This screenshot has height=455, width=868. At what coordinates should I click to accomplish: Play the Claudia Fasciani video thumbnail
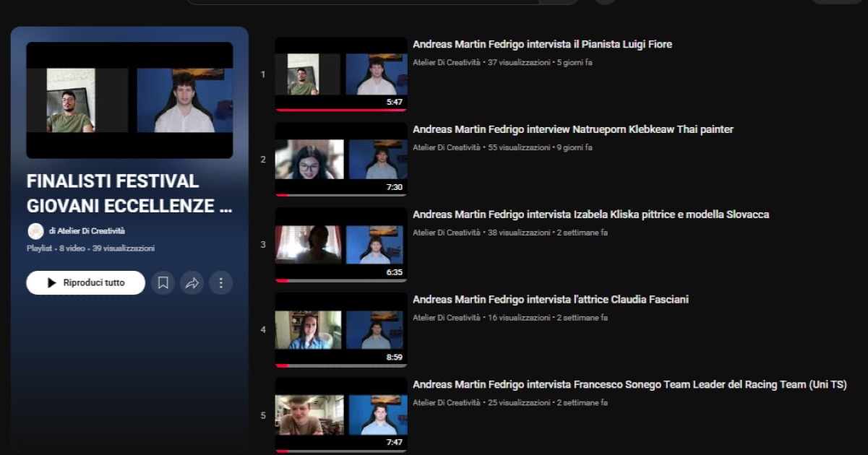[340, 330]
